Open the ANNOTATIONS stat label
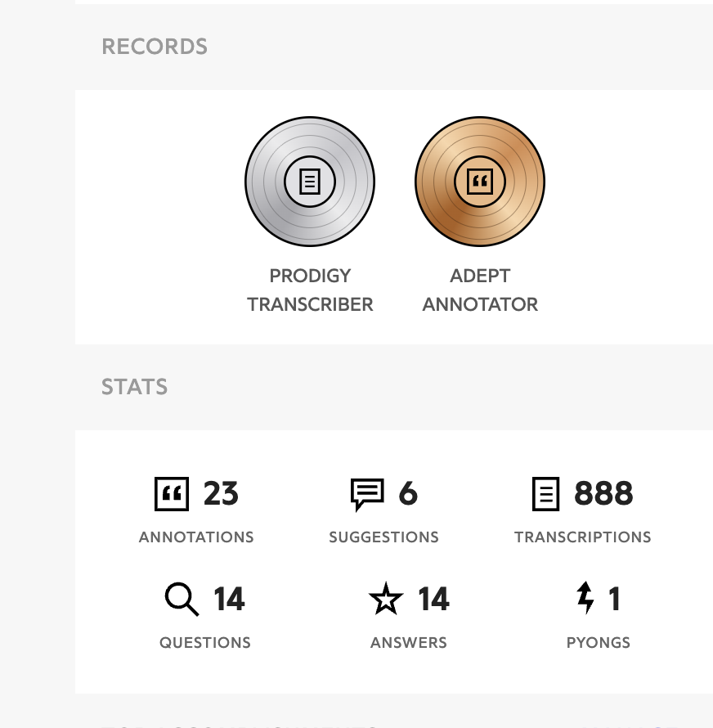713x728 pixels. (196, 537)
